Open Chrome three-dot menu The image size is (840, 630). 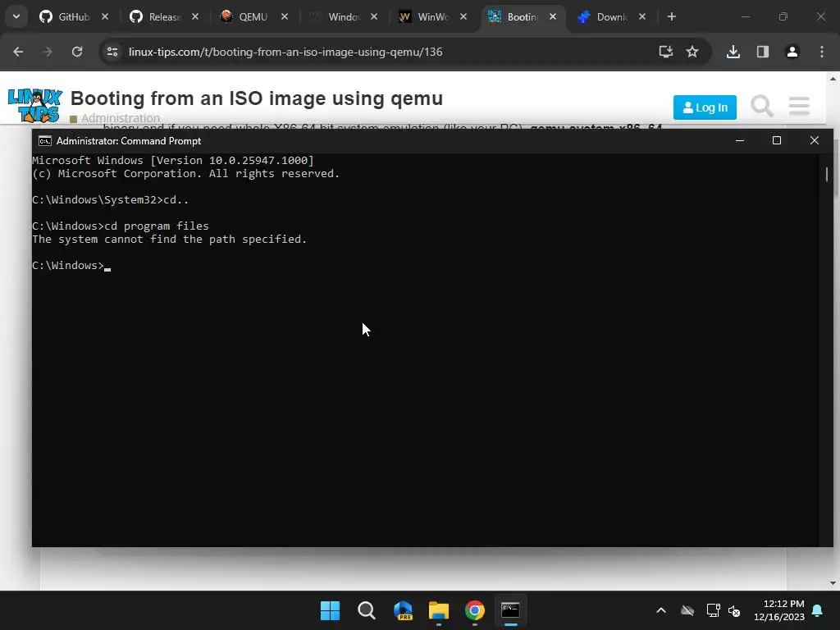tap(822, 52)
